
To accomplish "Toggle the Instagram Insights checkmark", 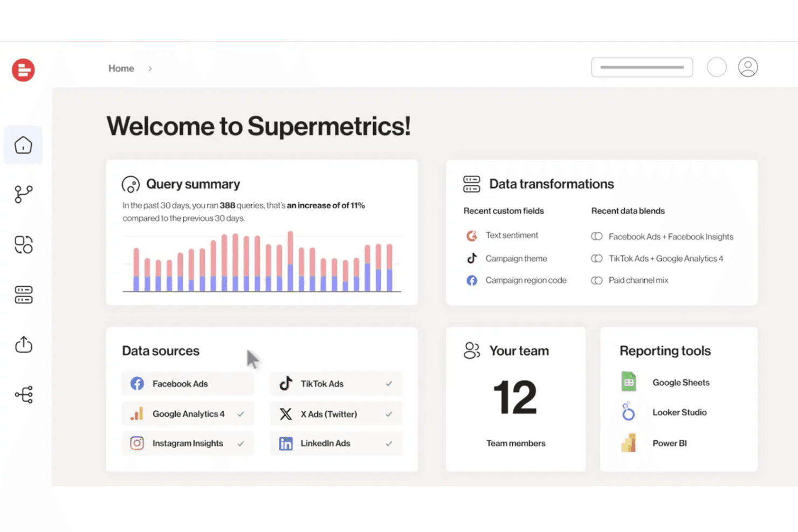I will tap(240, 443).
